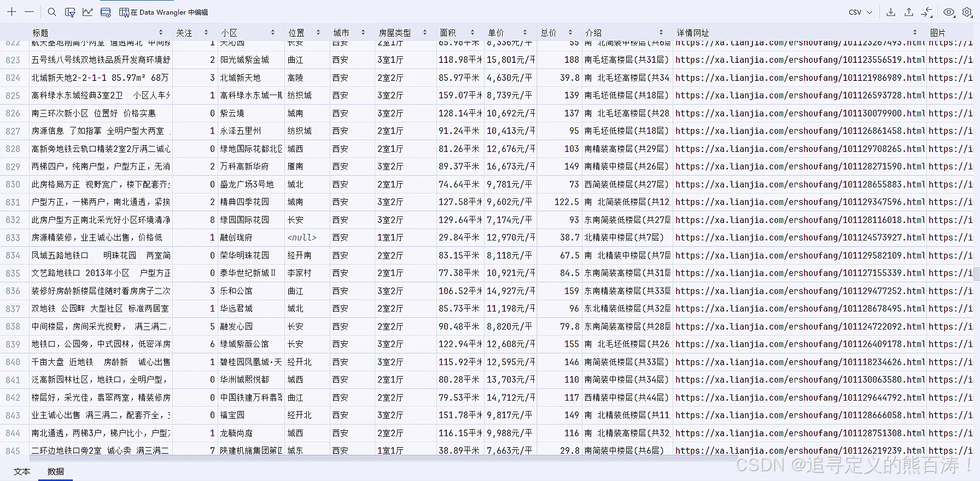Open link ending 101124573927.html
The image size is (980, 481).
(x=800, y=238)
